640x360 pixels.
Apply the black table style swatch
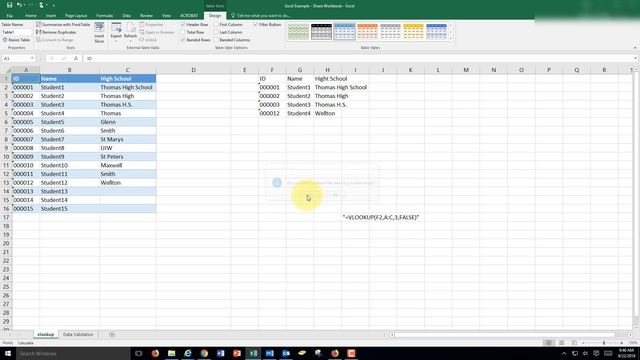coord(322,32)
